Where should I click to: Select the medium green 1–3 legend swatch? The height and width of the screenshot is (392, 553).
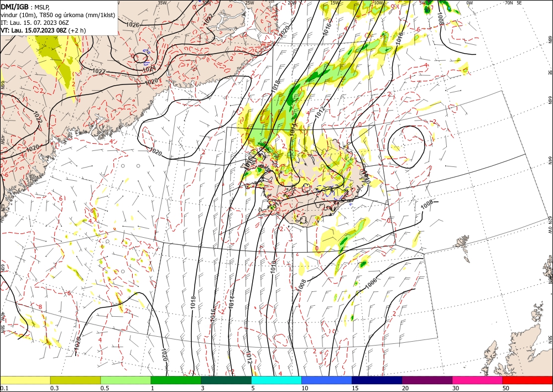point(176,380)
